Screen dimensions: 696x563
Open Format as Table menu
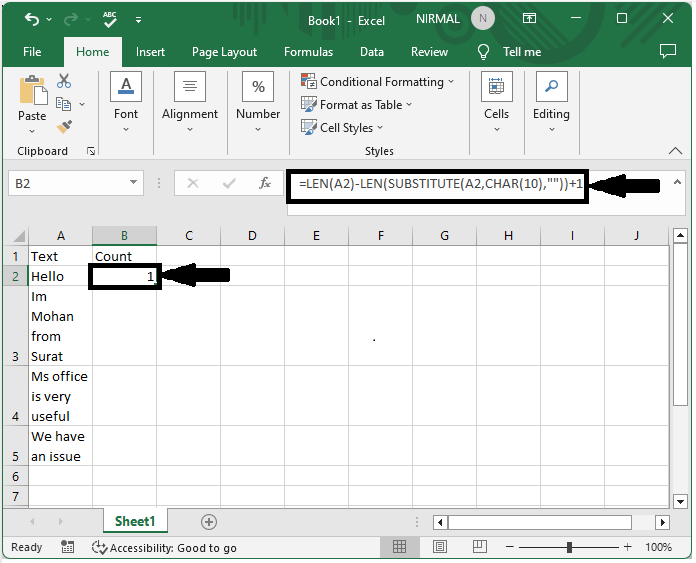pos(356,105)
